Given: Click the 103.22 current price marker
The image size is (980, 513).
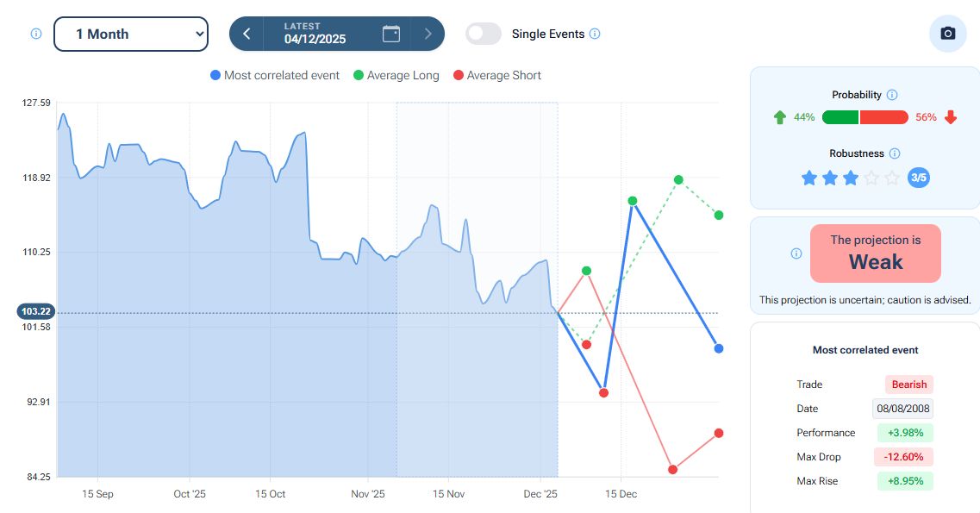Looking at the screenshot, I should [x=36, y=311].
